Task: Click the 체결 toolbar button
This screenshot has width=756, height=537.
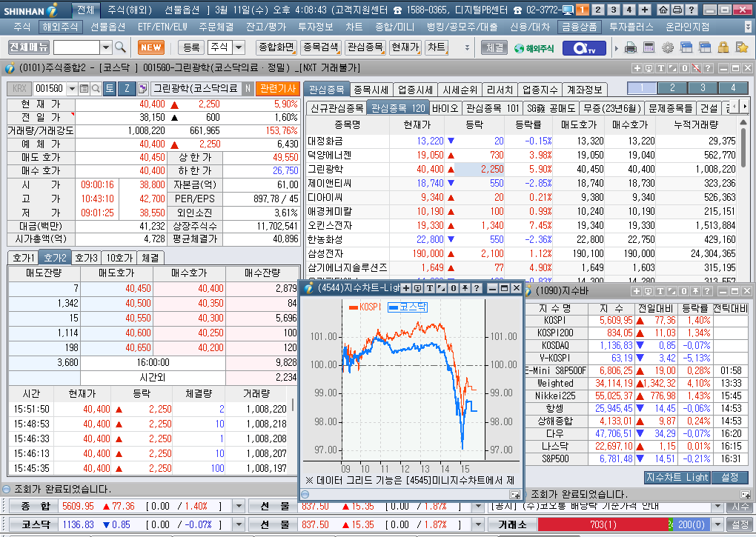Action: pyautogui.click(x=494, y=47)
